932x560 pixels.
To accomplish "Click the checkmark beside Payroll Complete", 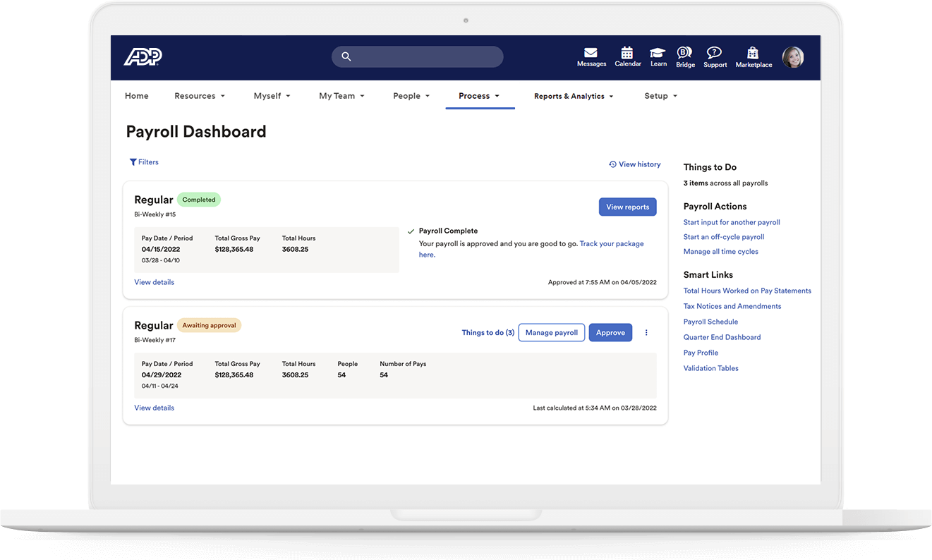I will pyautogui.click(x=411, y=230).
